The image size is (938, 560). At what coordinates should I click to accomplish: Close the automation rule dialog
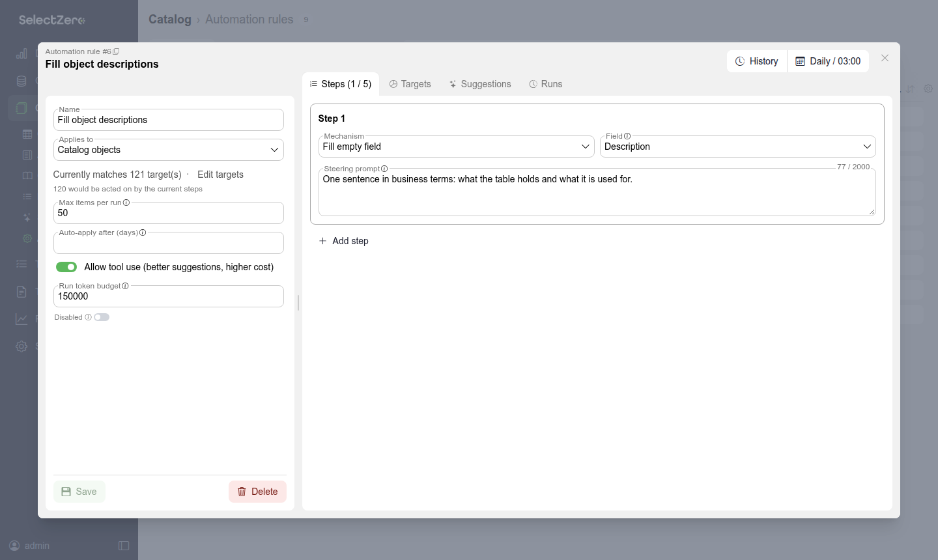point(885,58)
